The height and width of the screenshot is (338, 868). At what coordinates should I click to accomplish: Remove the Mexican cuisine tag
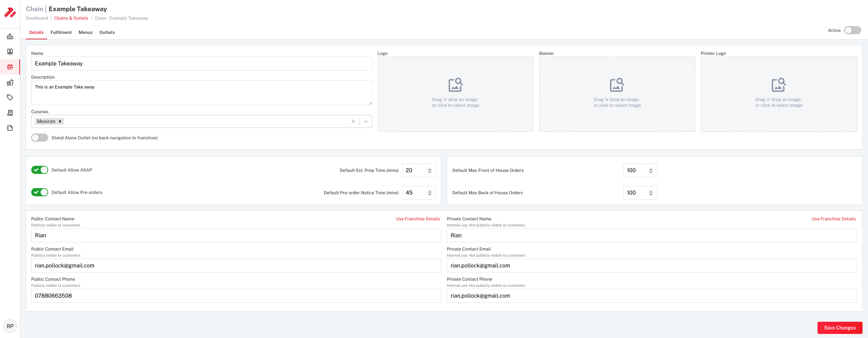pos(60,121)
